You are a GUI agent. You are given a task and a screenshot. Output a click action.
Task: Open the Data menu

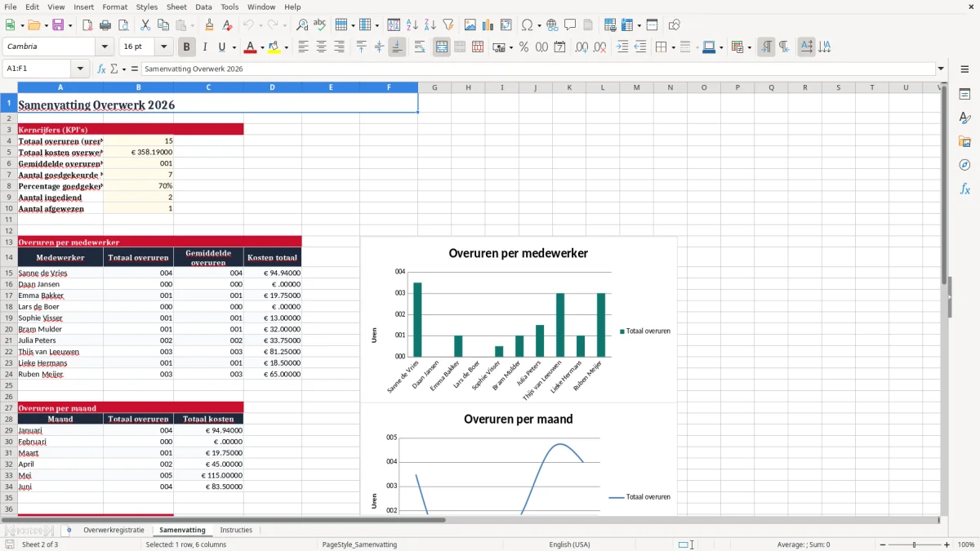pyautogui.click(x=203, y=7)
